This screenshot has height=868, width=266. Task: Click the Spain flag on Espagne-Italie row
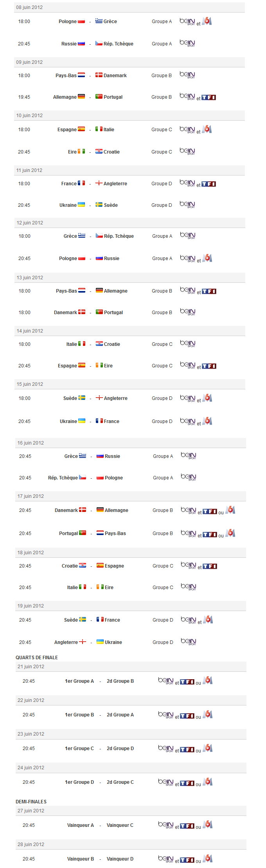click(81, 129)
